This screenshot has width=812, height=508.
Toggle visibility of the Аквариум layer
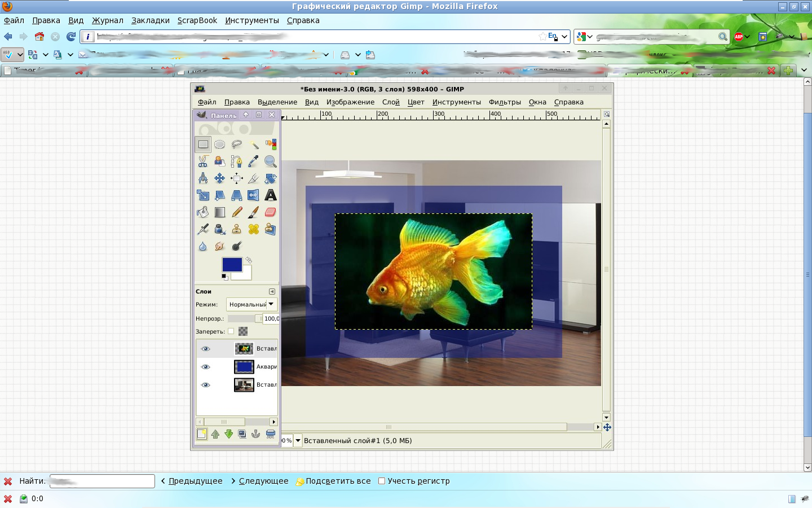[x=206, y=367]
